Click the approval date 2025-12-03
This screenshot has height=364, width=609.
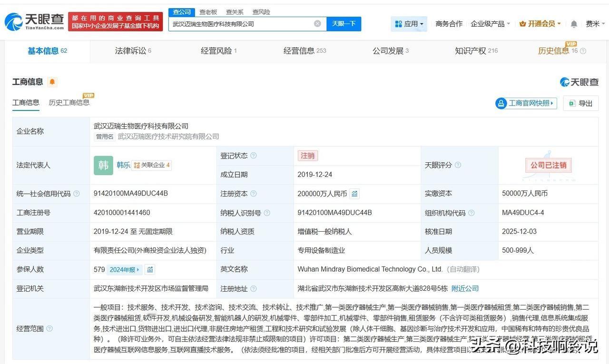point(519,232)
